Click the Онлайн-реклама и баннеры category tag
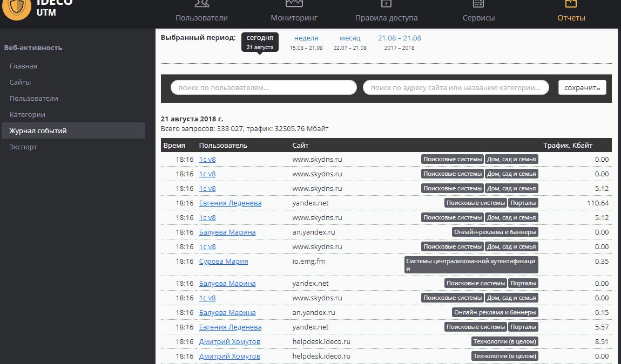Screen dimensions: 621x364 (x=495, y=232)
